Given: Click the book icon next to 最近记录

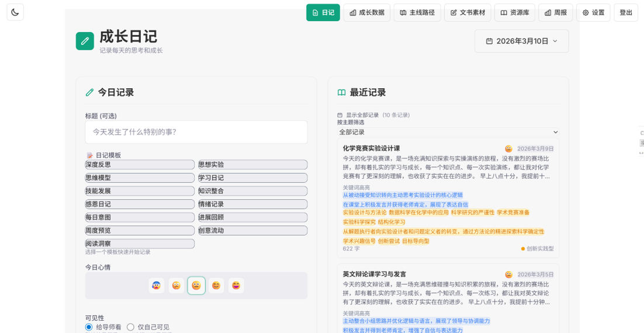Looking at the screenshot, I should [x=341, y=92].
